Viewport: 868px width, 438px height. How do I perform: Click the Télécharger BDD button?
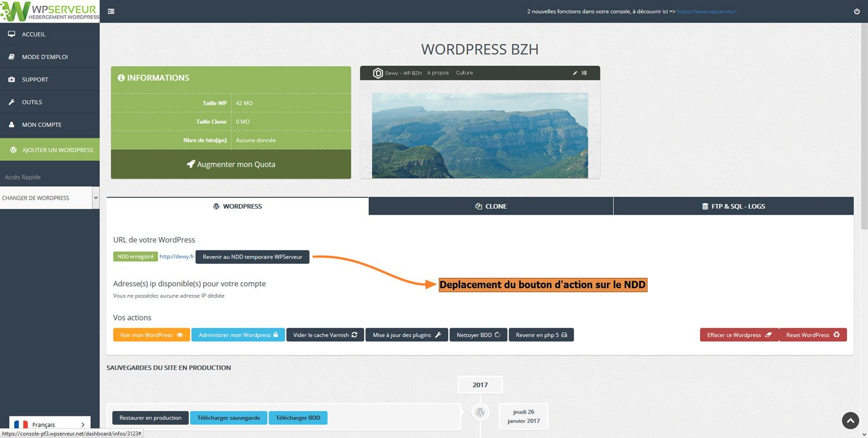click(x=298, y=418)
